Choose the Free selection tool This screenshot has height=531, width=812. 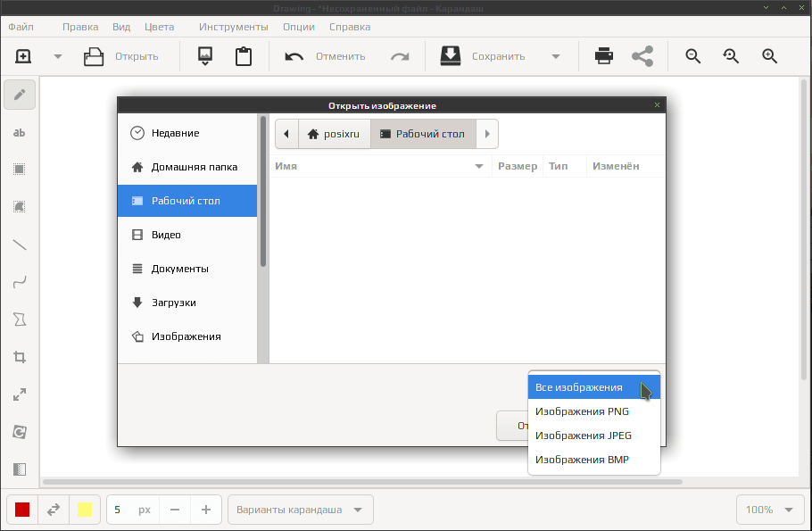tap(20, 207)
